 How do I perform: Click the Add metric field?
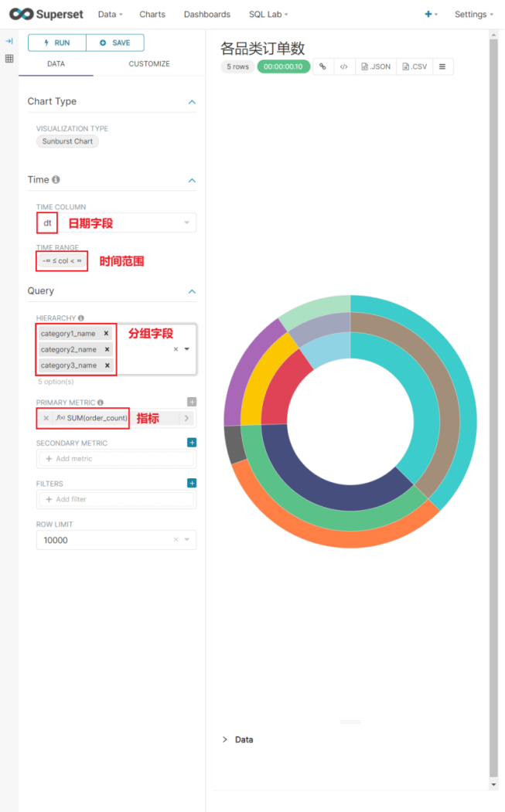[116, 459]
